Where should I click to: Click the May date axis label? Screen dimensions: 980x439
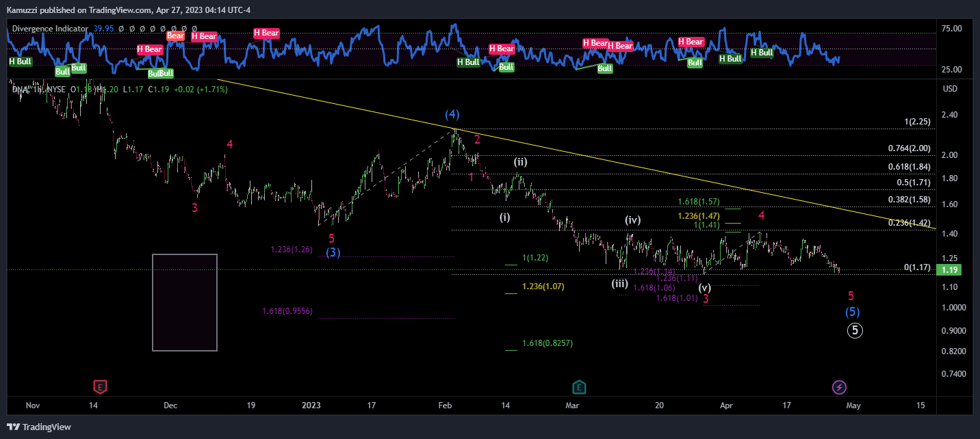pos(853,405)
